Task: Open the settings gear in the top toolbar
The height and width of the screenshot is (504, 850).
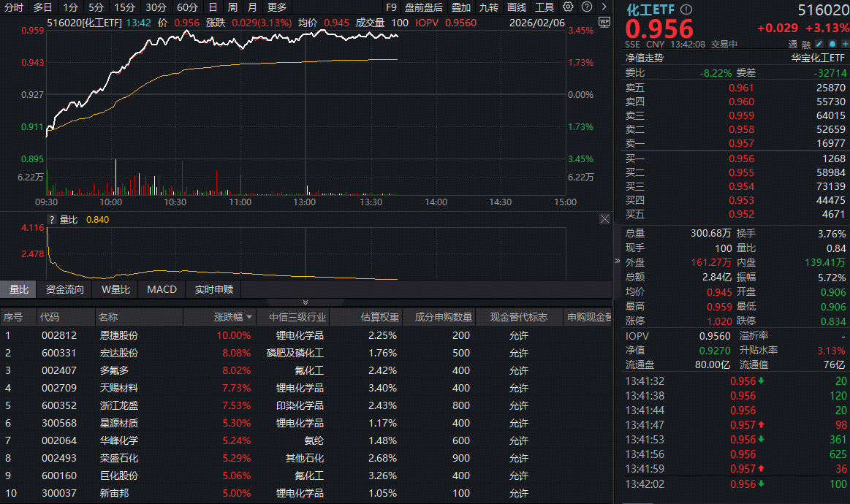Action: (567, 7)
